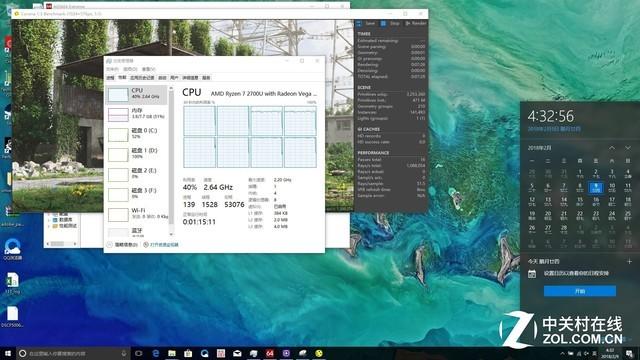
Task: Launch Microsoft Edge from the taskbar
Action: (156, 353)
